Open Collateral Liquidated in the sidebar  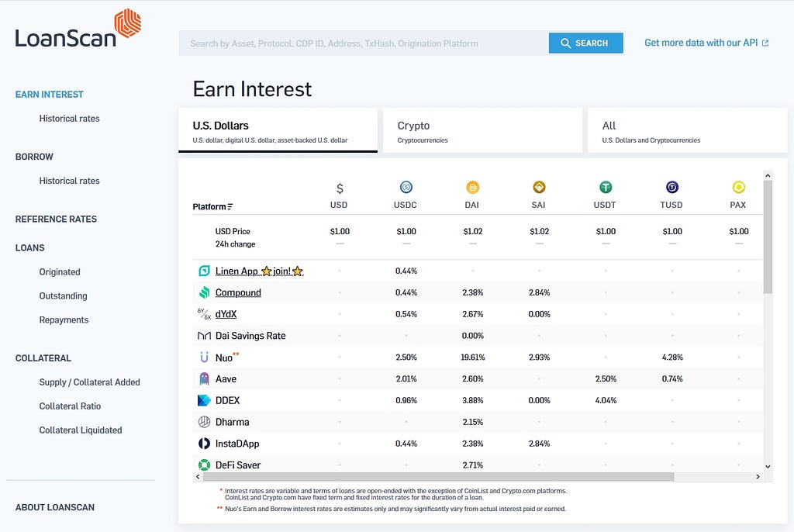click(81, 430)
